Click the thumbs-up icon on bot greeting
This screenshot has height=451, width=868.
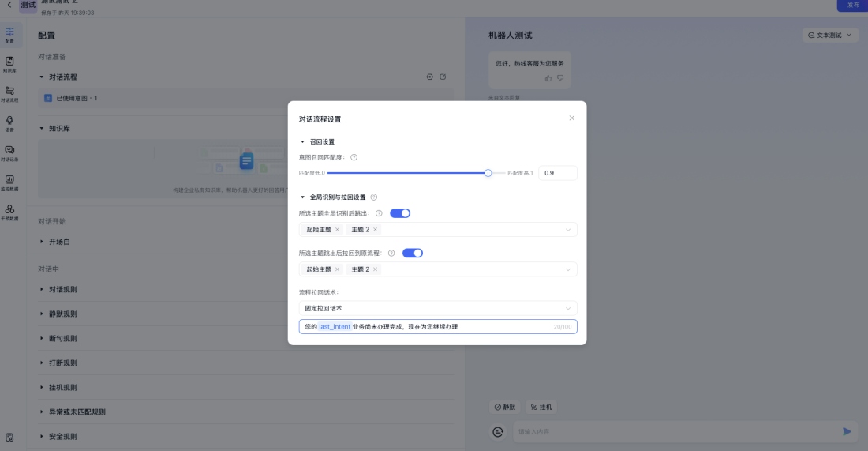(x=548, y=78)
